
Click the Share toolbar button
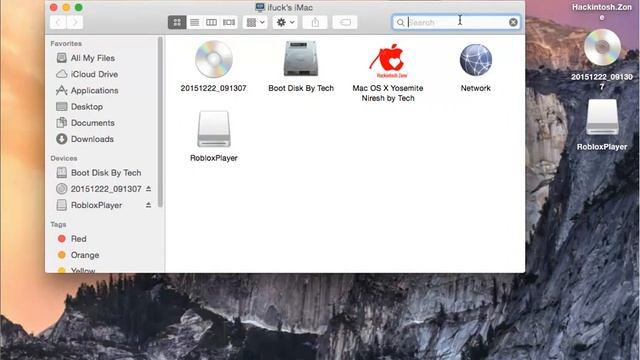(x=315, y=22)
